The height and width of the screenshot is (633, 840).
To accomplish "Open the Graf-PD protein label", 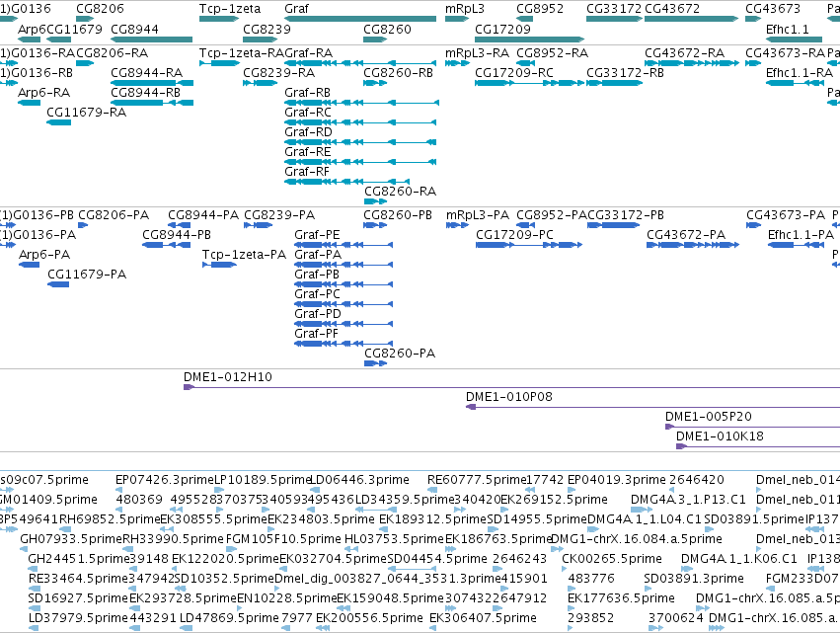I will [x=318, y=315].
